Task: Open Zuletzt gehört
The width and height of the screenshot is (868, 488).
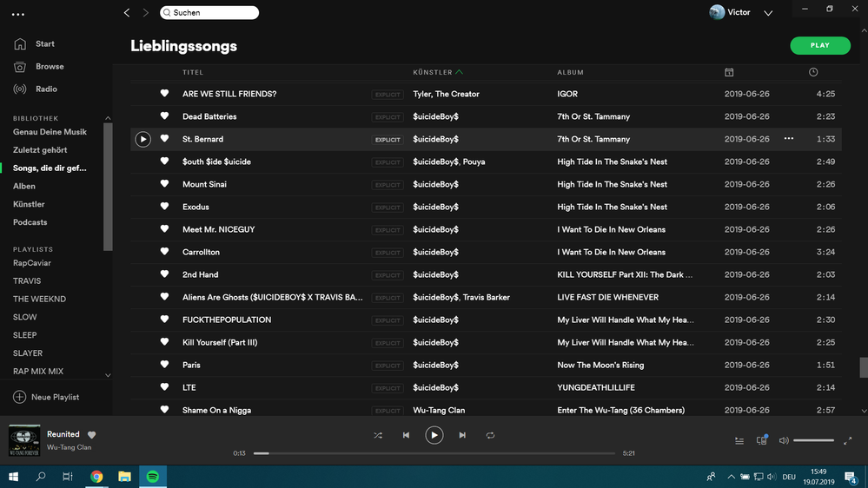Action: click(x=40, y=150)
